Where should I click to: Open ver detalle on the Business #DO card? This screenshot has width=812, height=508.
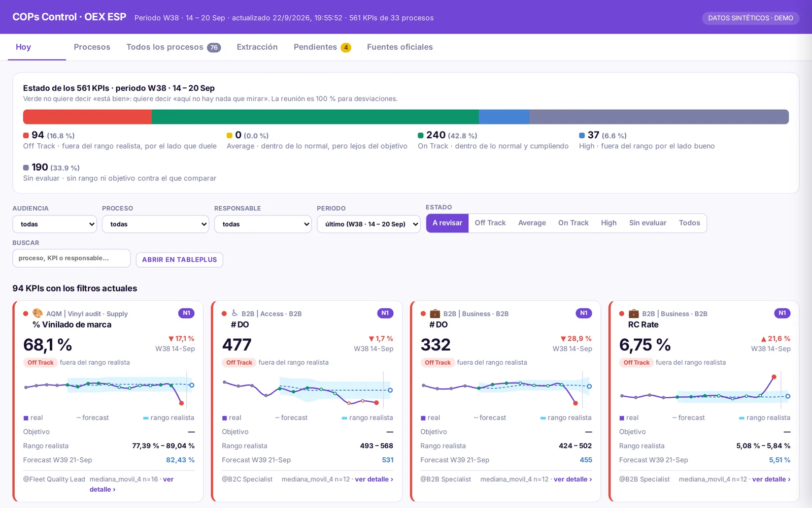click(573, 479)
